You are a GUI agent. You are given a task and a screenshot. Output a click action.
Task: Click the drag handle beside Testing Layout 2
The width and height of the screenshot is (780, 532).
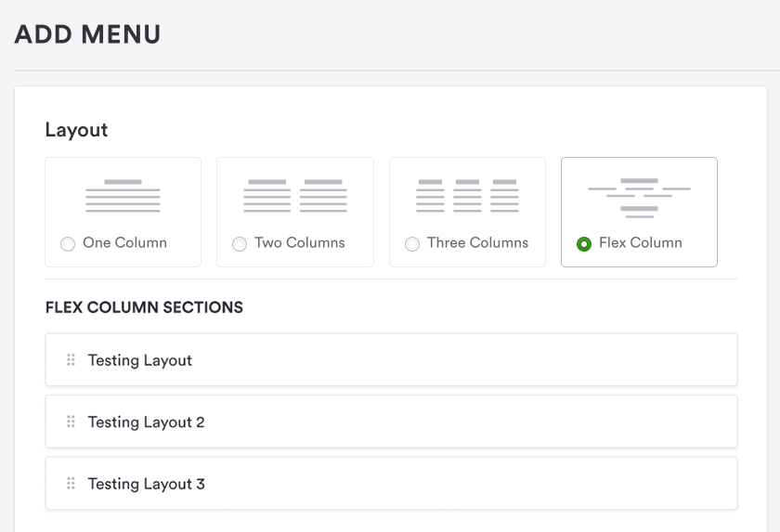pyautogui.click(x=71, y=422)
